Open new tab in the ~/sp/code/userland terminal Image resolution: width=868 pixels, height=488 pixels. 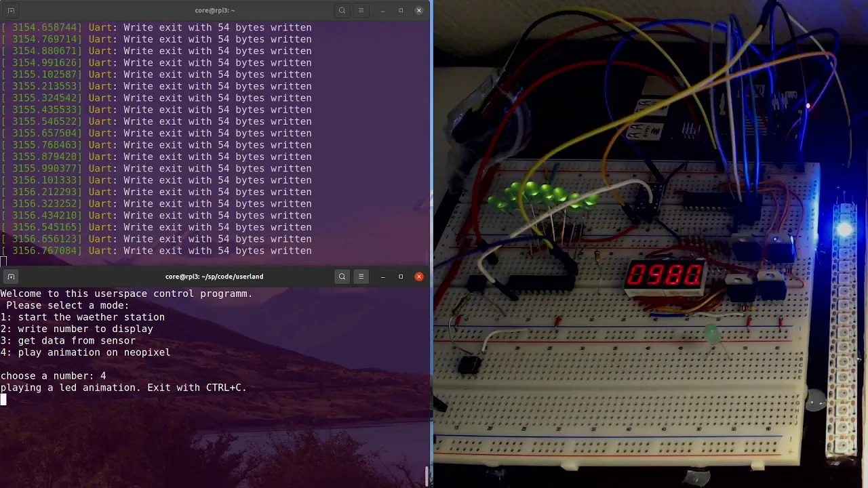pyautogui.click(x=11, y=277)
